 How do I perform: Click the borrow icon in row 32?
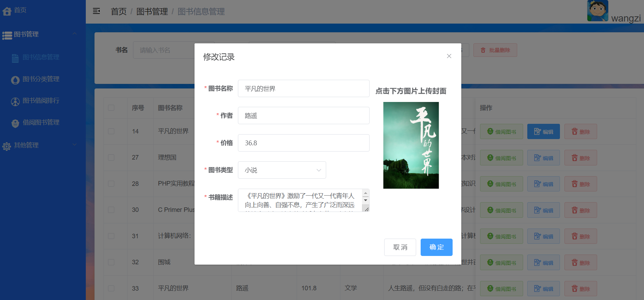[x=490, y=263]
